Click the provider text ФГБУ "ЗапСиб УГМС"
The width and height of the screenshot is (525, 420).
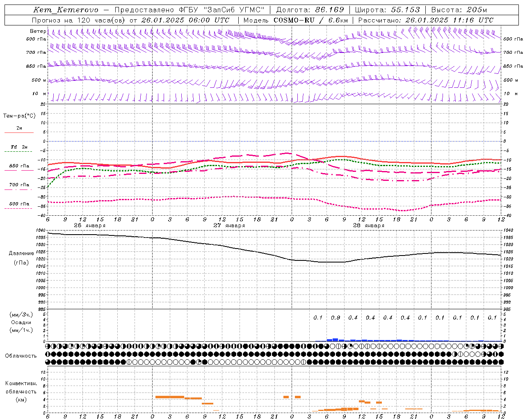222,10
